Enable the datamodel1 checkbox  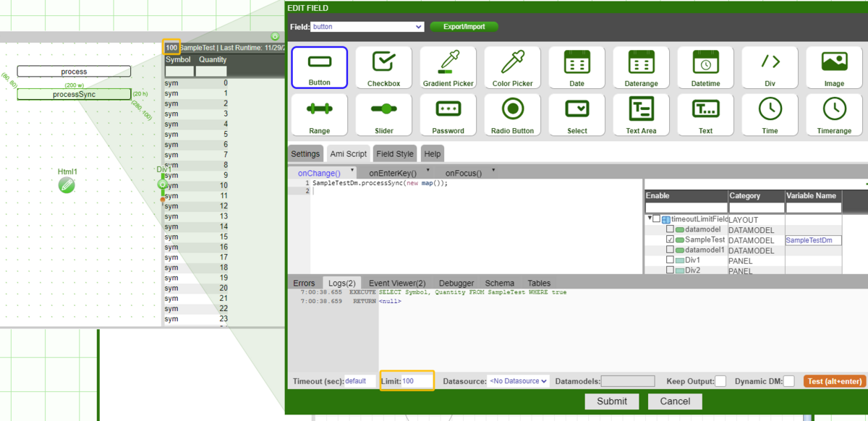pos(671,251)
